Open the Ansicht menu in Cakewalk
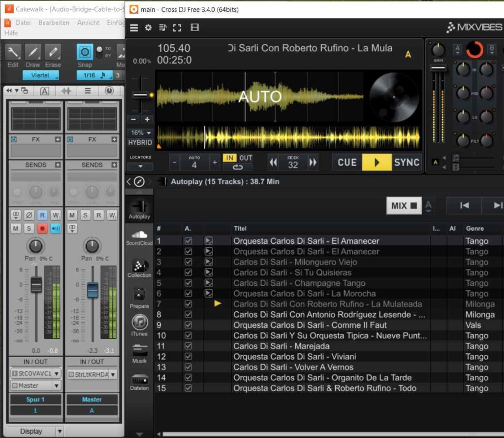 tap(88, 23)
